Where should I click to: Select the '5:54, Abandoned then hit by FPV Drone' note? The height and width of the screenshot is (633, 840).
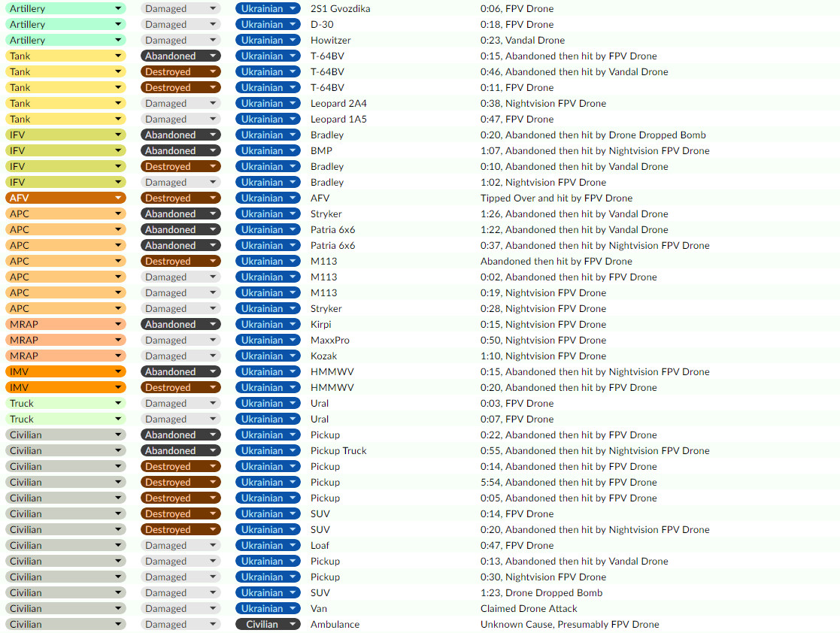569,483
